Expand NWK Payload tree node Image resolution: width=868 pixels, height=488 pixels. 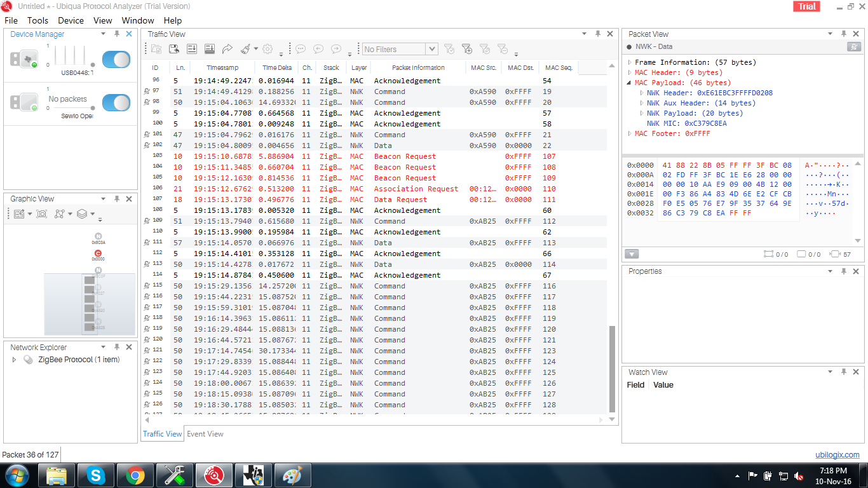(642, 113)
